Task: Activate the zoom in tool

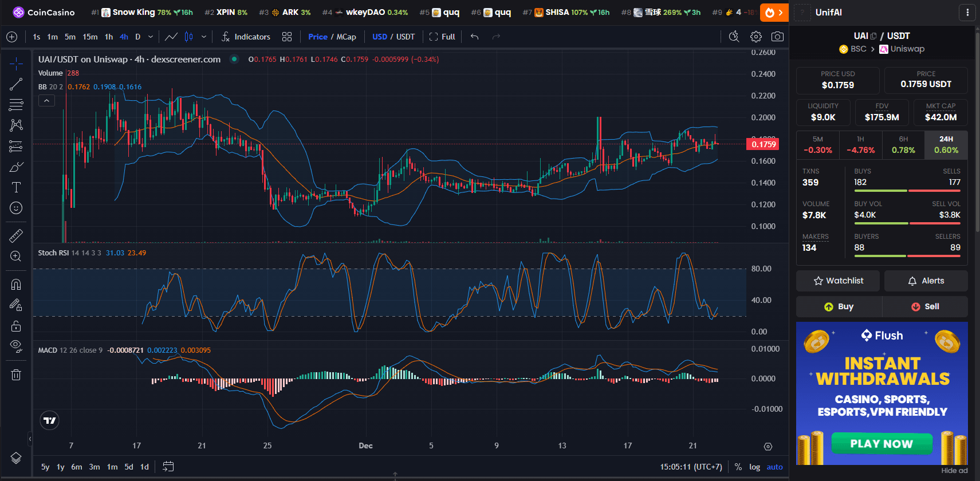Action: pos(16,256)
